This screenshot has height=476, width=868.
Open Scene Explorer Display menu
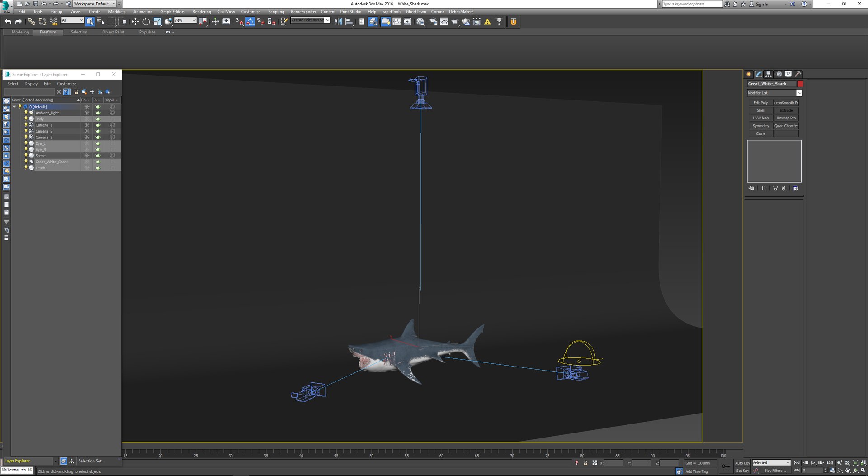tap(31, 84)
